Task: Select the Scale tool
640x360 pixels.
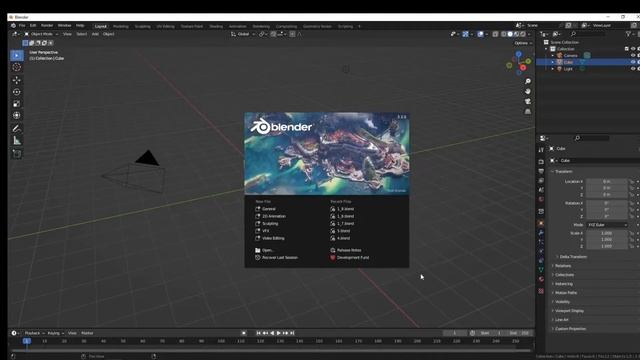Action: point(17,104)
